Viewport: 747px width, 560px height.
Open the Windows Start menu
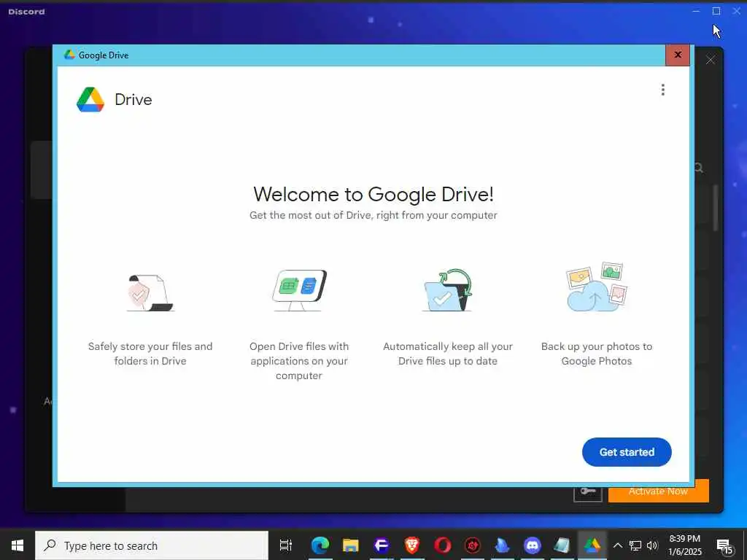pyautogui.click(x=18, y=545)
